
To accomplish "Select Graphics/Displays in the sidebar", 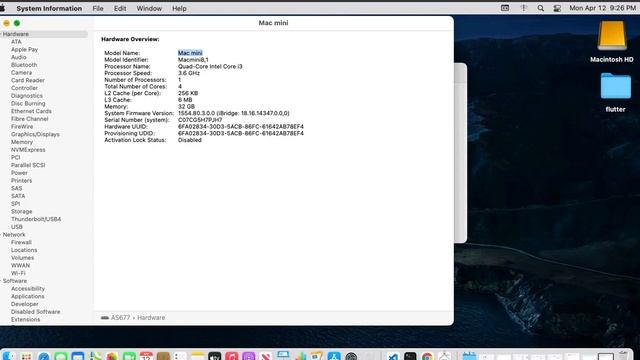I will pyautogui.click(x=35, y=134).
